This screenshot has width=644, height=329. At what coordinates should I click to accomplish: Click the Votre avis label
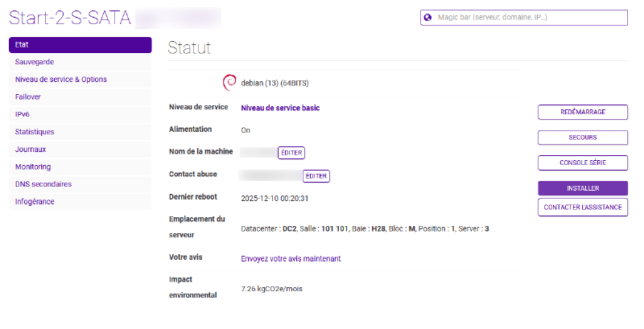pyautogui.click(x=186, y=257)
